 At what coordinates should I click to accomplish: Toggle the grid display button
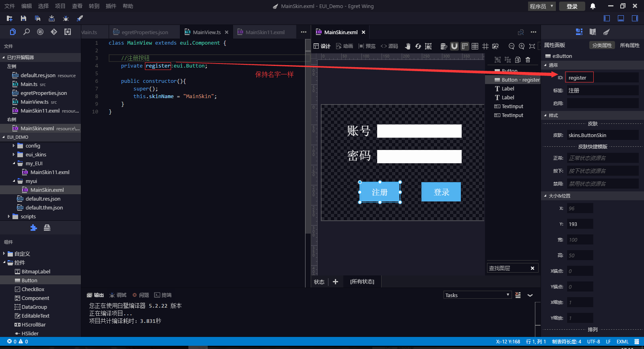(475, 46)
